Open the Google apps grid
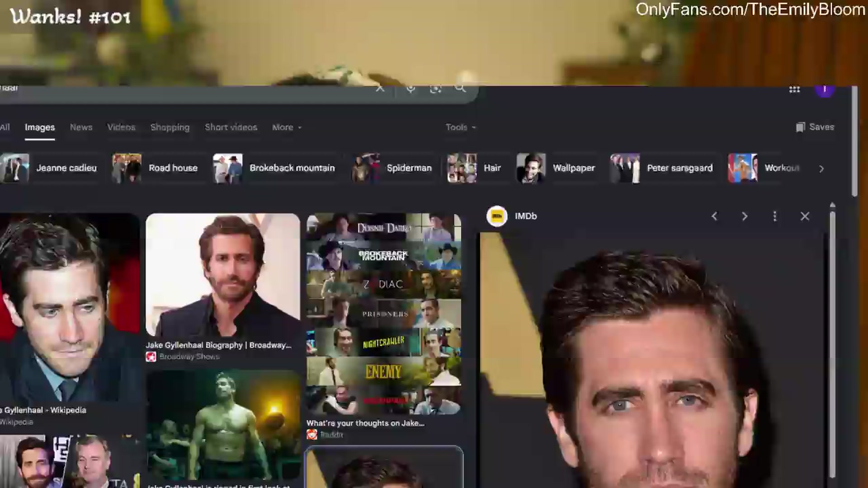 pyautogui.click(x=794, y=89)
